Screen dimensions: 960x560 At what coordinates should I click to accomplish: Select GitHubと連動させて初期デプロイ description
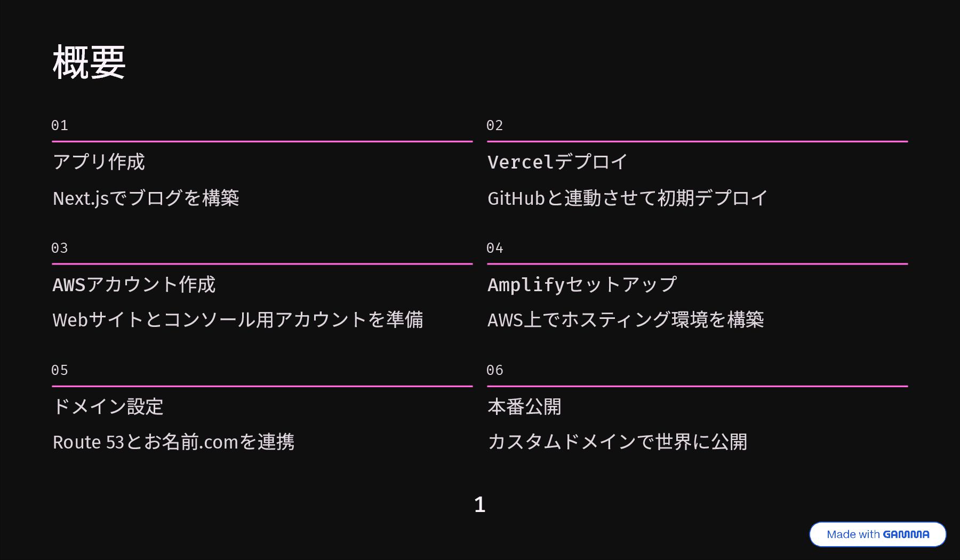coord(627,198)
